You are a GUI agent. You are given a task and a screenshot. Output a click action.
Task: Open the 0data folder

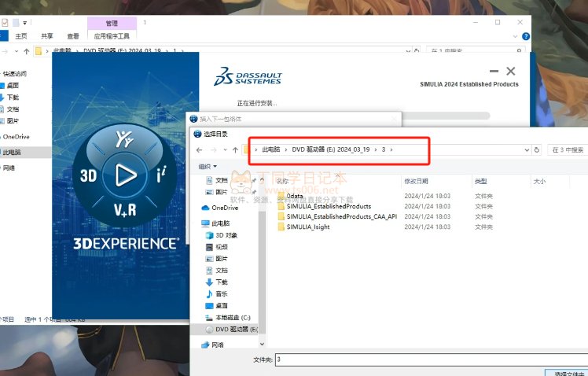[295, 196]
